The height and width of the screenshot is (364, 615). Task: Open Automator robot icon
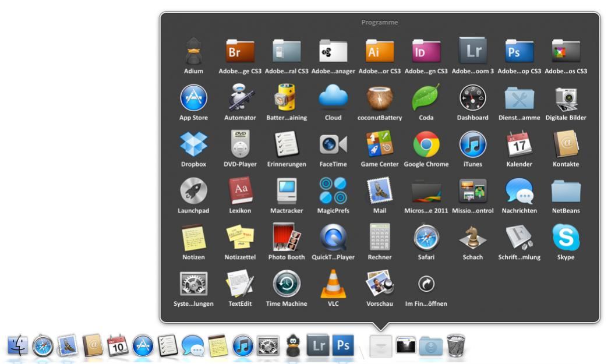click(x=240, y=98)
